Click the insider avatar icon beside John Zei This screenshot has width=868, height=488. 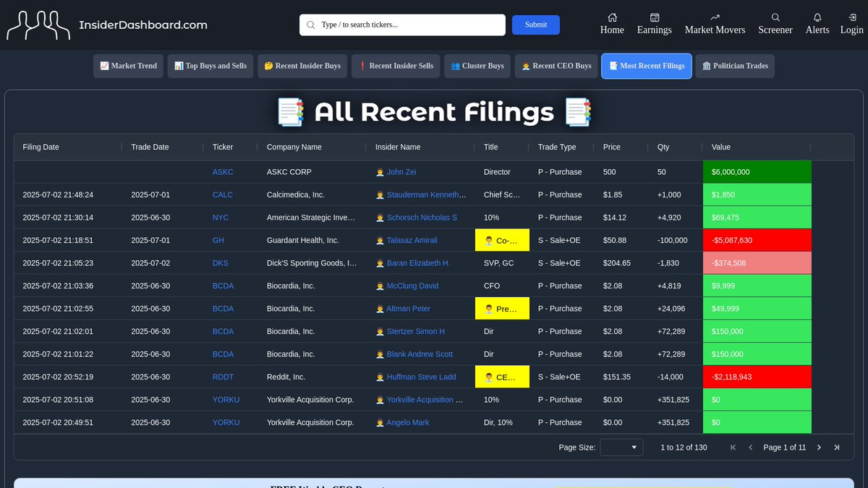[x=380, y=172]
